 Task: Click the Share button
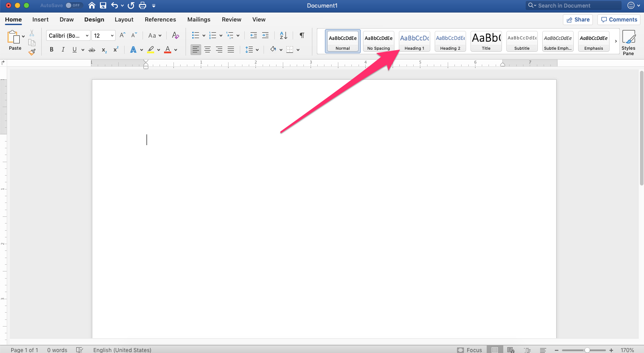click(x=578, y=20)
